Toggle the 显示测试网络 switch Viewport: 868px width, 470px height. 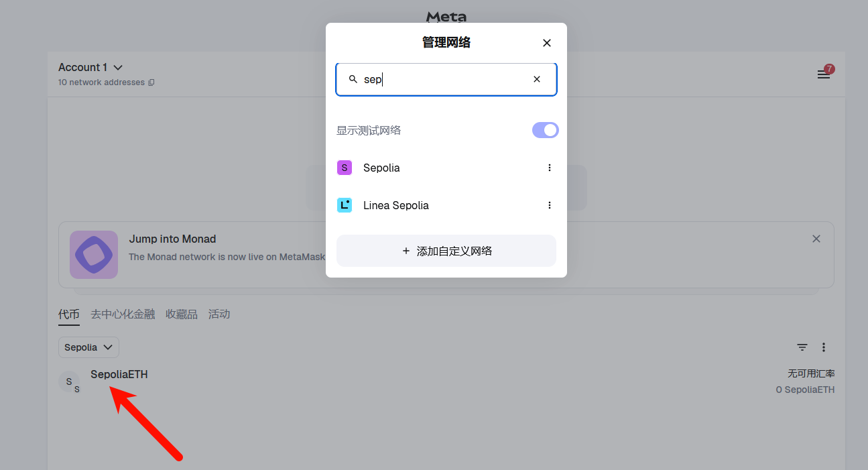click(545, 130)
